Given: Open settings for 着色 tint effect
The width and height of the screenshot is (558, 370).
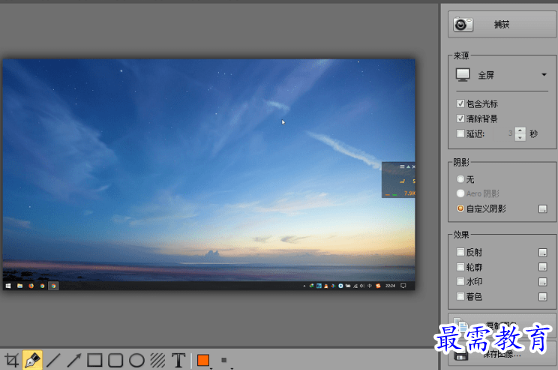Looking at the screenshot, I should [x=543, y=297].
